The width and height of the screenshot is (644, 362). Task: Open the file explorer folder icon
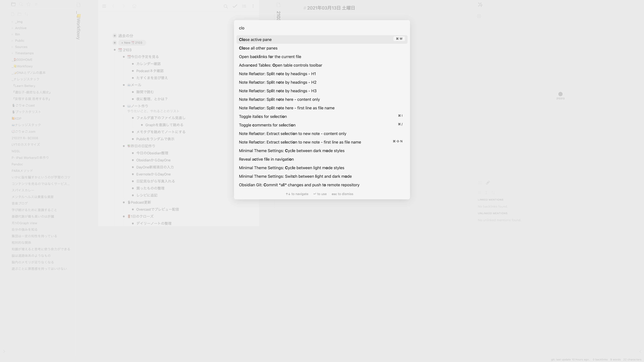tap(13, 4)
